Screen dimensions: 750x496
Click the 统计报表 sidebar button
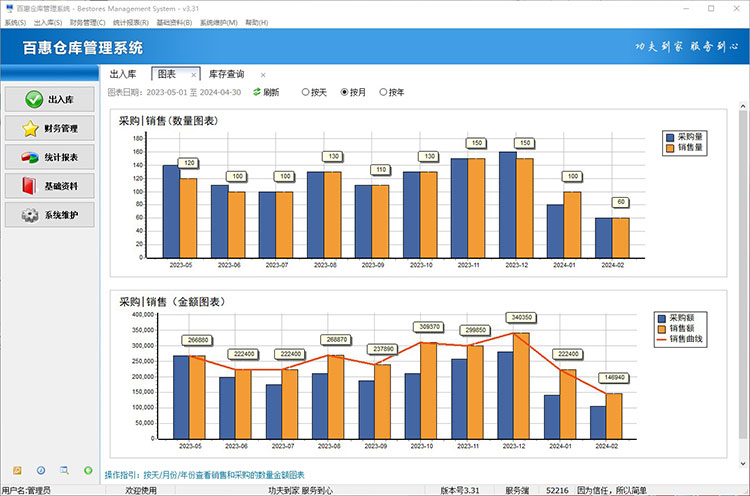tap(50, 157)
